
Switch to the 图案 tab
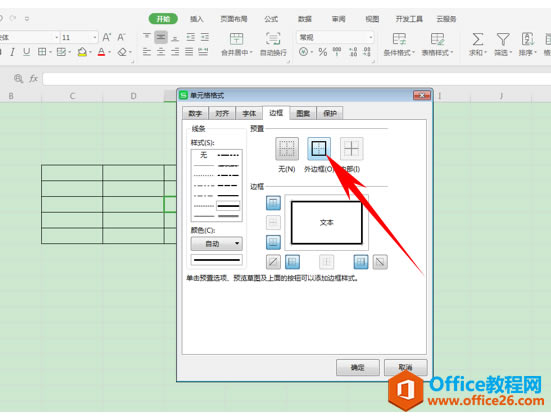pos(303,113)
